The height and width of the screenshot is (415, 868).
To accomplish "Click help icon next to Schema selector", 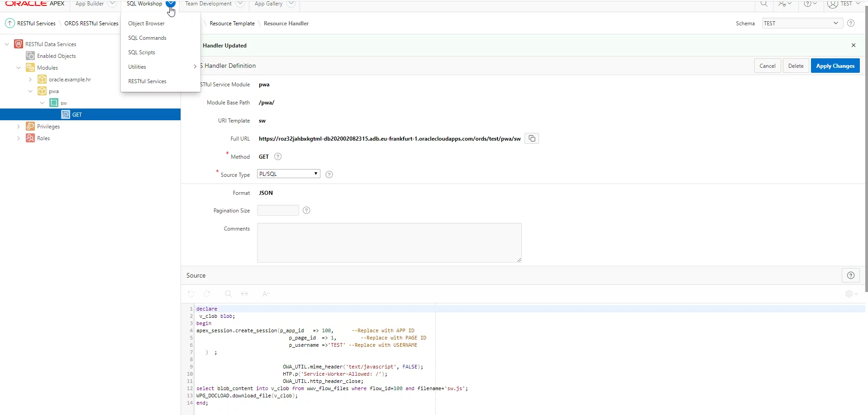I will click(x=851, y=23).
